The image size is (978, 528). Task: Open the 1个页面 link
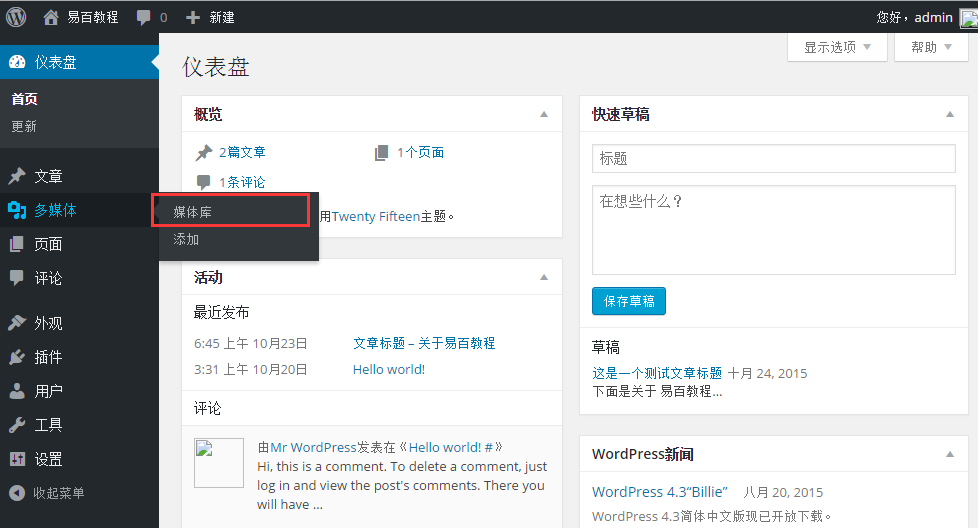click(420, 152)
